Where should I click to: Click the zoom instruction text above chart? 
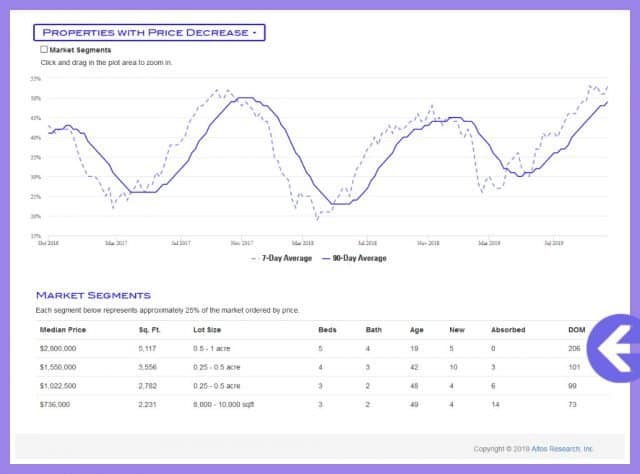pos(106,62)
